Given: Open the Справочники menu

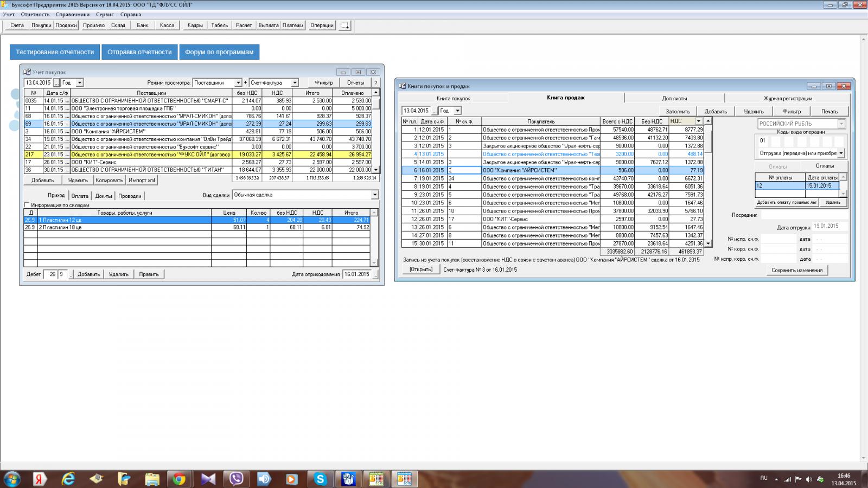Looking at the screenshot, I should (73, 15).
